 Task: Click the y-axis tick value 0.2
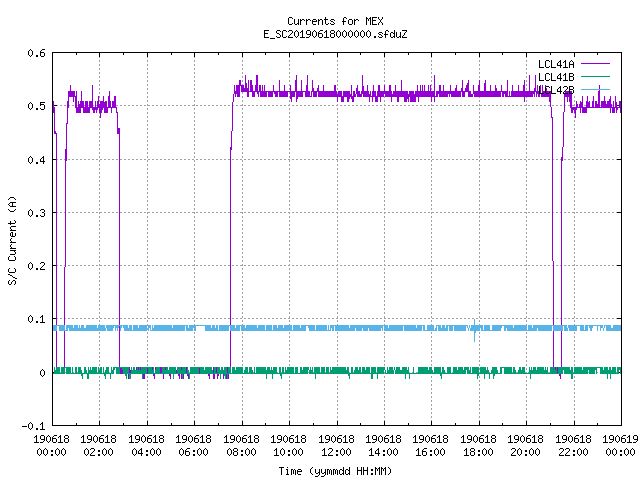[36, 266]
